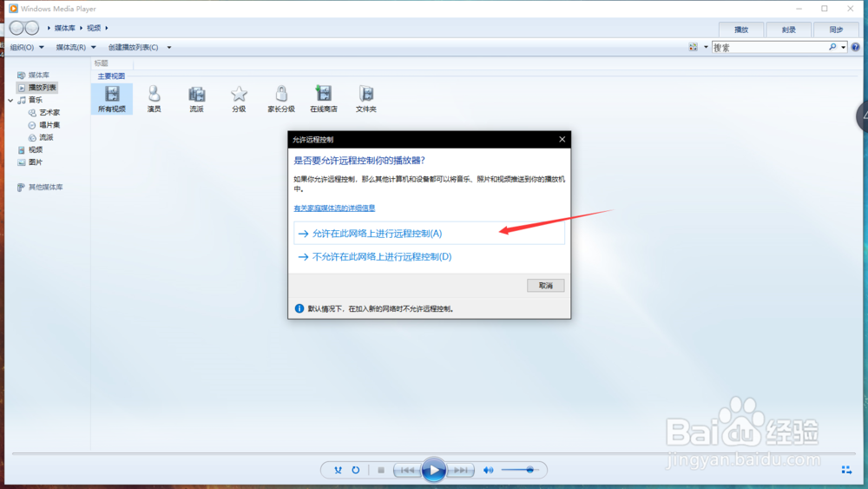
Task: Click the search magnifier icon
Action: pyautogui.click(x=832, y=47)
